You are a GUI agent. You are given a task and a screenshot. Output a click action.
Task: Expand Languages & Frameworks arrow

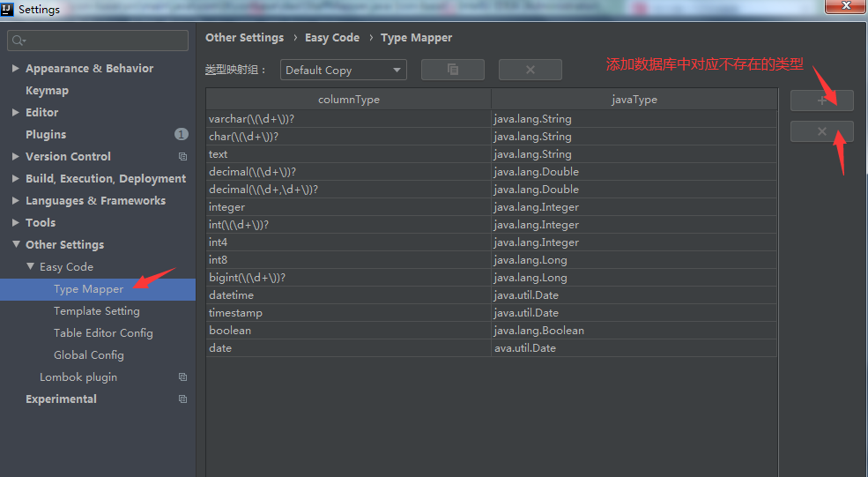16,200
